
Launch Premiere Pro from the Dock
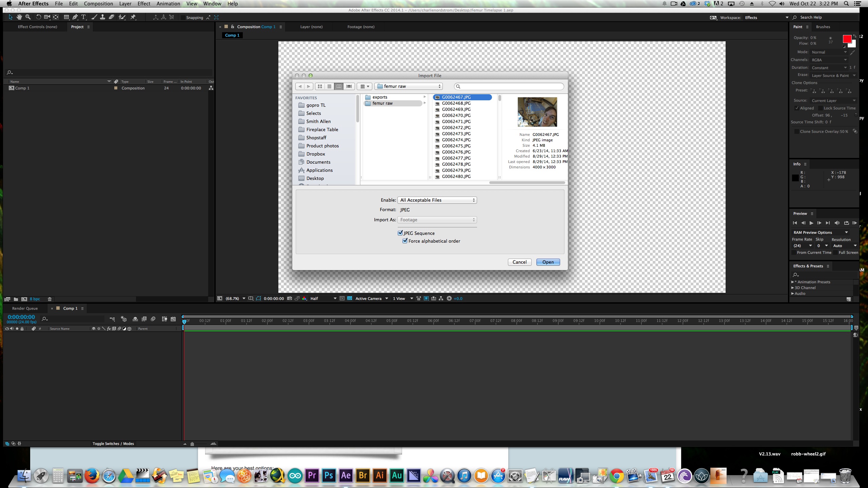pos(312,476)
